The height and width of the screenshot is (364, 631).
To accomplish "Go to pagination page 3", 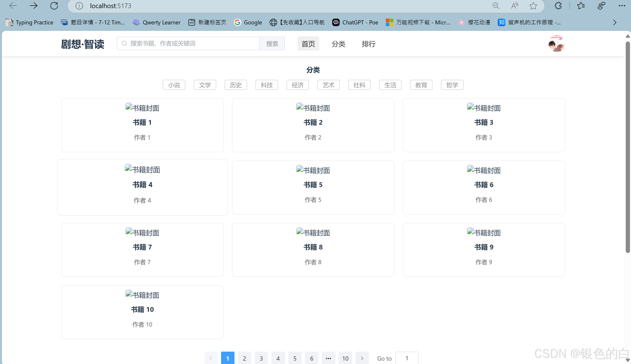I will point(261,358).
